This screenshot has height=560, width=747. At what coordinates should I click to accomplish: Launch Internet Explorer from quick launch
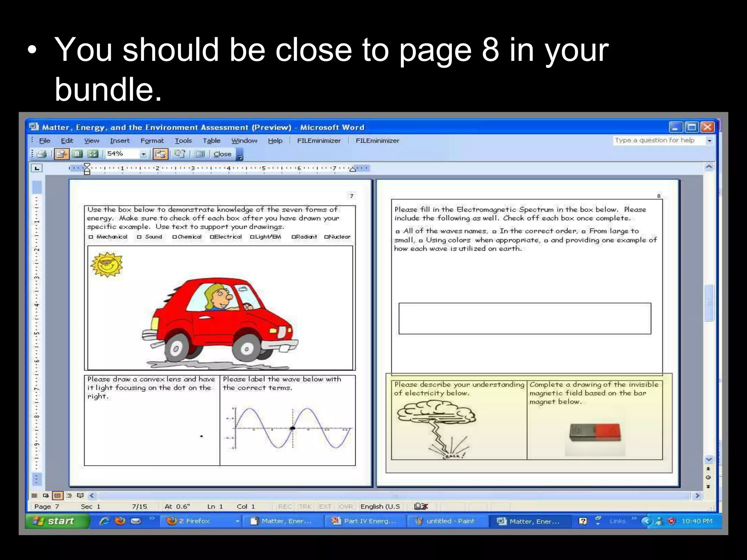(x=105, y=521)
